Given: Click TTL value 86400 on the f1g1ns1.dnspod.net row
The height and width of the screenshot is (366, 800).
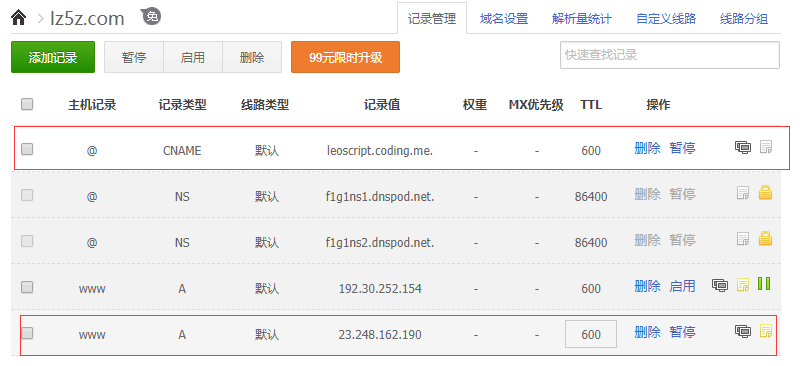Looking at the screenshot, I should (591, 197).
